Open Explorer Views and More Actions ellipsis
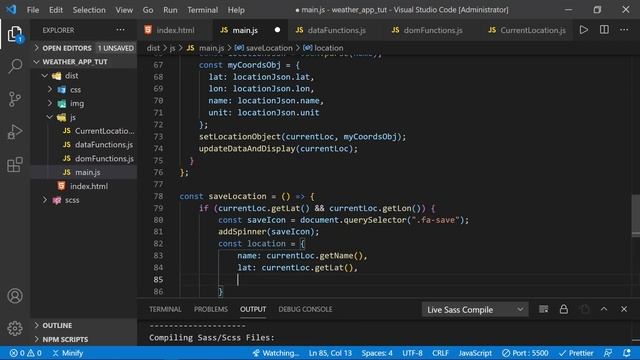The image size is (640, 360). point(120,30)
